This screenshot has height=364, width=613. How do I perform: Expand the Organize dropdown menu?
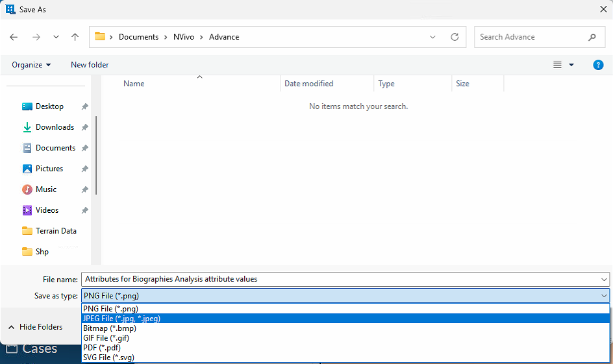coord(31,65)
